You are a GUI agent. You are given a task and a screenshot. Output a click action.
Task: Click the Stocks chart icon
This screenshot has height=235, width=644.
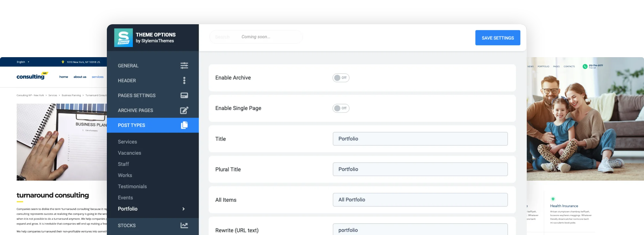(184, 225)
